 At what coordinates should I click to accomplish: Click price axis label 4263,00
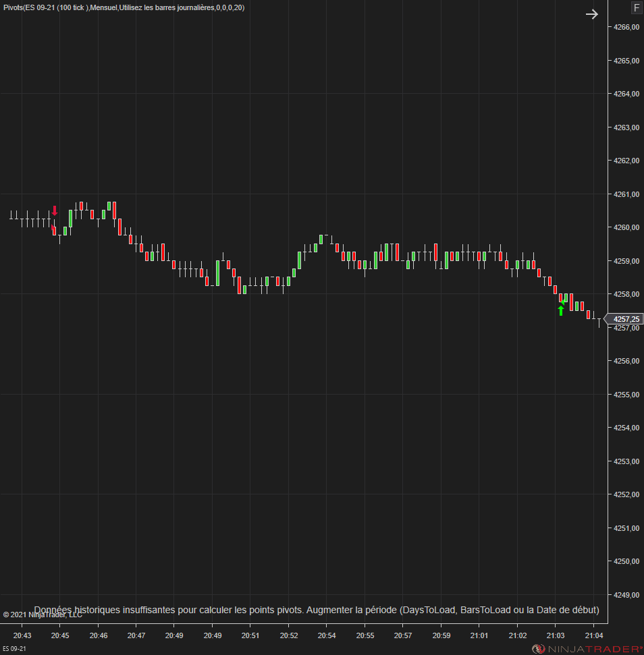tap(626, 127)
